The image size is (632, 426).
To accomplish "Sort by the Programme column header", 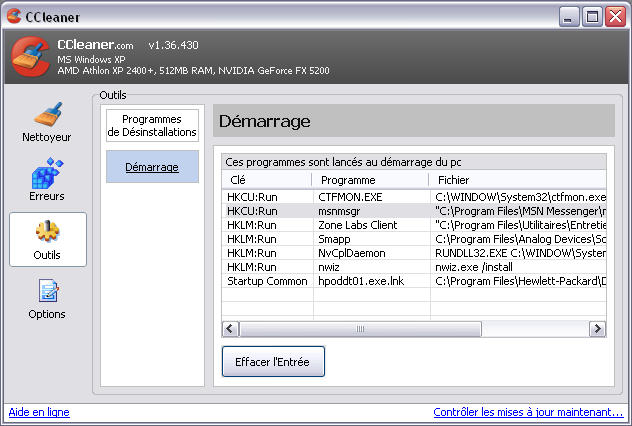I will click(370, 180).
